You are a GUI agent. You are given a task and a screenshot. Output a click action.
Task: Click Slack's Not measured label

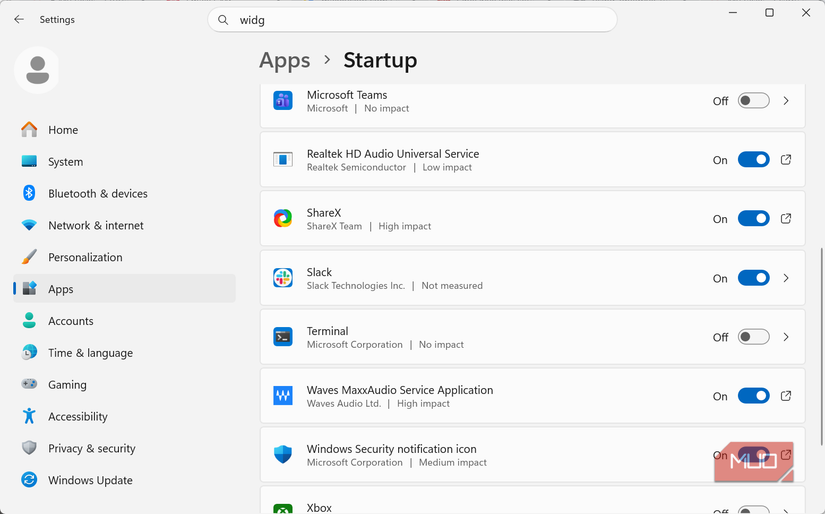pos(452,286)
